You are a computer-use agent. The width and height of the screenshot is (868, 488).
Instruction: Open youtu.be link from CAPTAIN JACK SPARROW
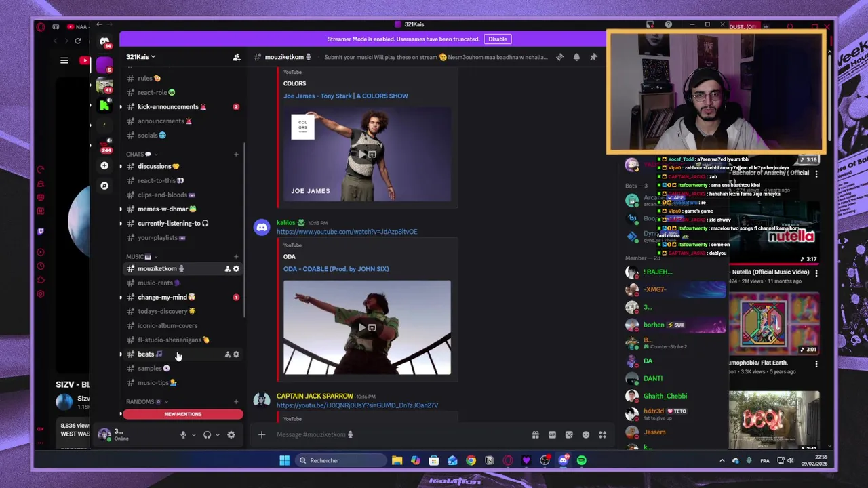pos(357,405)
